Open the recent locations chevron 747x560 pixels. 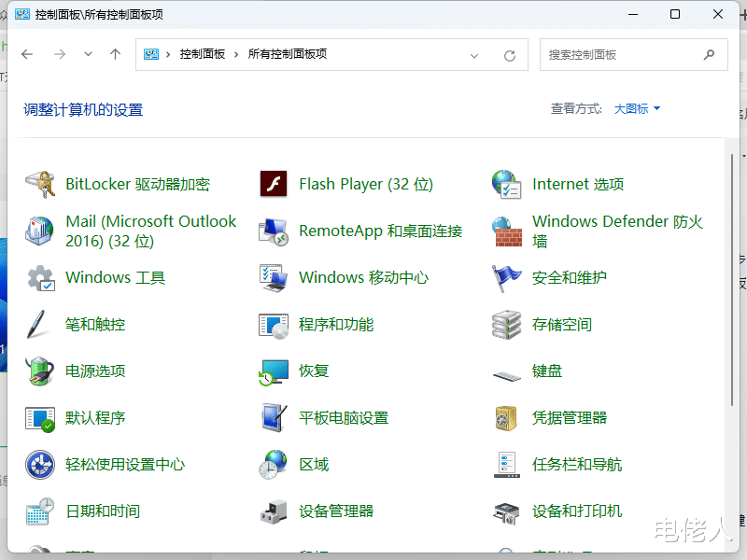88,54
